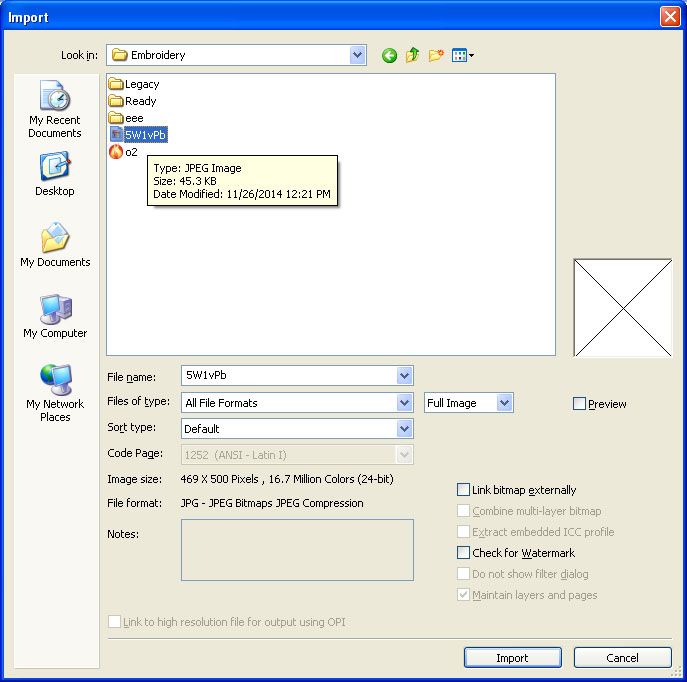Open the File name dropdown arrow

click(x=404, y=375)
